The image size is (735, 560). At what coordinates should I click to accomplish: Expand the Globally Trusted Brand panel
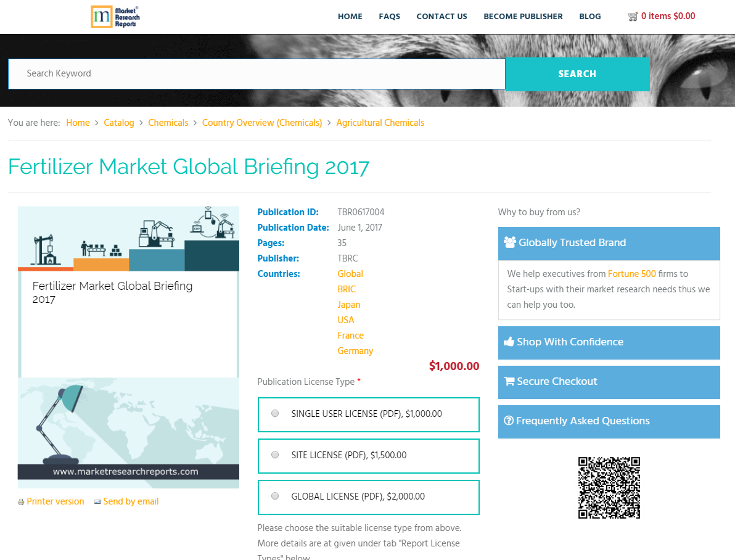click(x=609, y=242)
